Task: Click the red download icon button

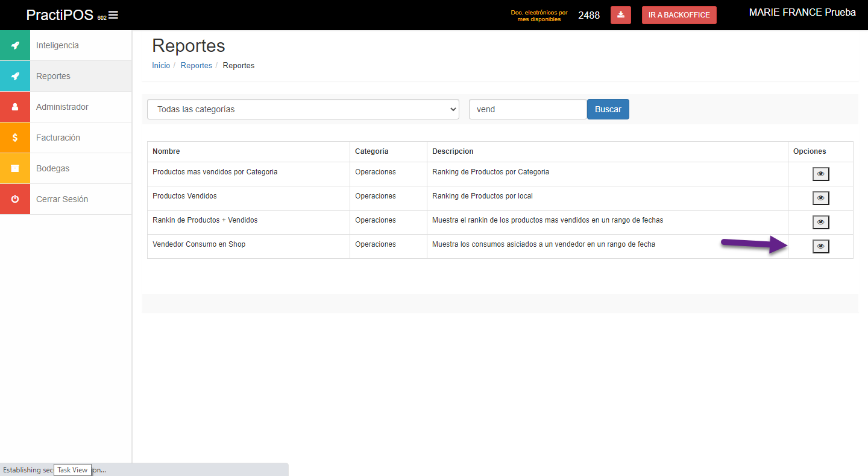Action: 620,15
